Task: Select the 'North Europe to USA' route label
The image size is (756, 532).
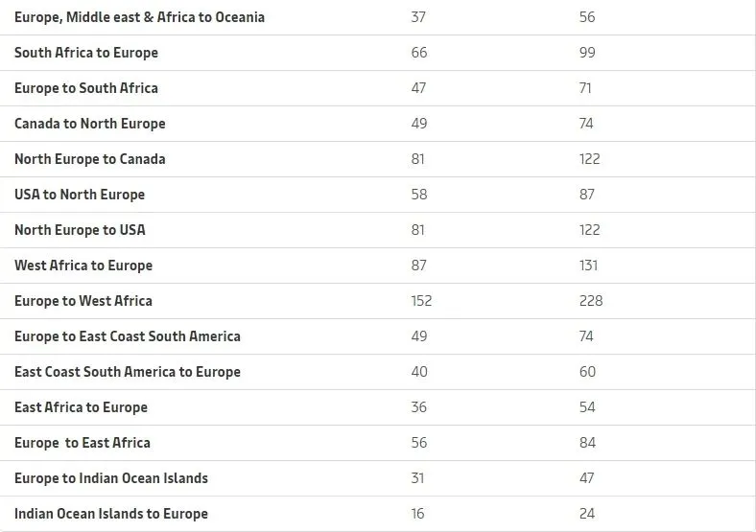Action: (80, 230)
